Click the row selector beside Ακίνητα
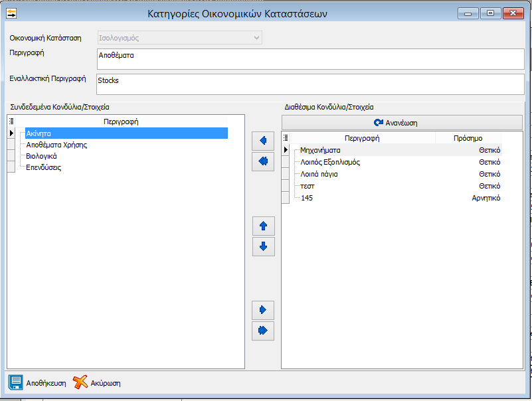This screenshot has height=401, width=532. [11, 133]
